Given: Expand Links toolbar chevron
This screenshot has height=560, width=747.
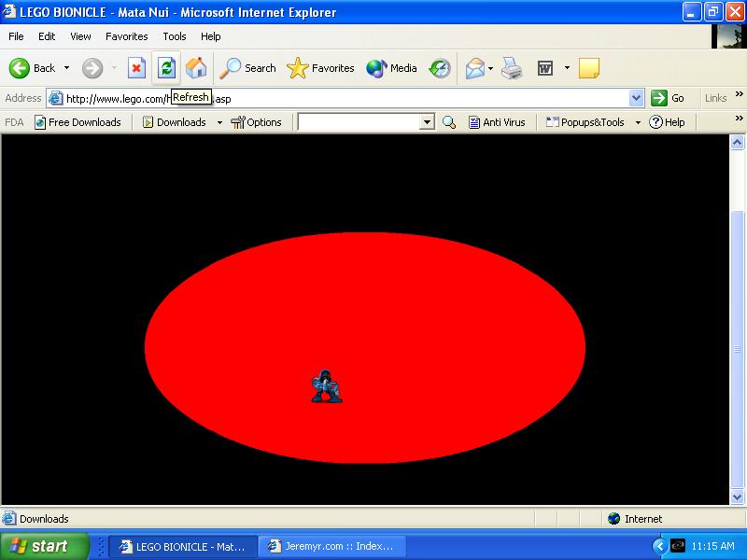Looking at the screenshot, I should (x=739, y=94).
